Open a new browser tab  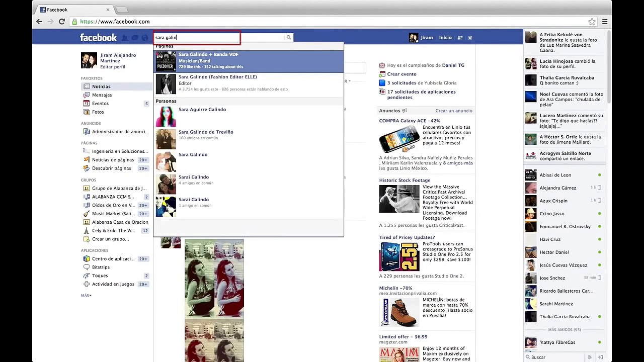click(x=122, y=10)
